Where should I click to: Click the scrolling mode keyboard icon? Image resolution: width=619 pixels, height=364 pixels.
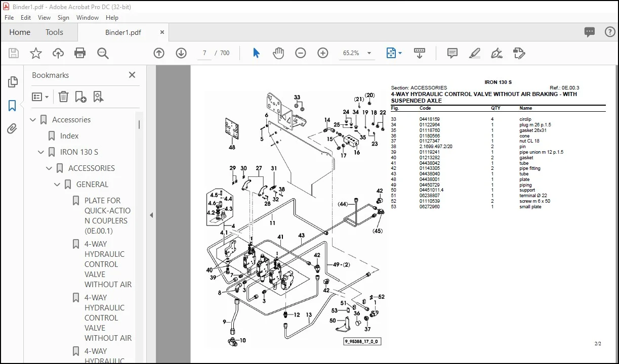coord(419,53)
